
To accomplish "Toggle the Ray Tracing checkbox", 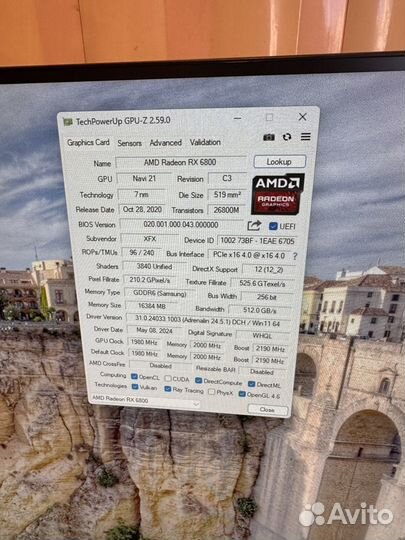I will click(168, 389).
